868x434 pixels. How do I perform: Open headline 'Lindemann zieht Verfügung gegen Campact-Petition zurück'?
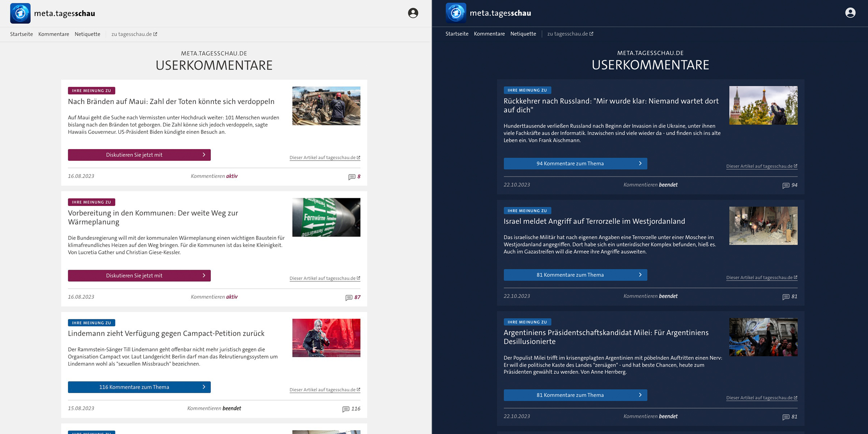click(166, 333)
